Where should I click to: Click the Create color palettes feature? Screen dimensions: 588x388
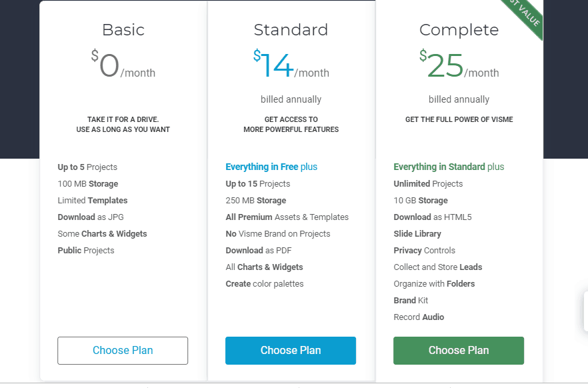(265, 284)
